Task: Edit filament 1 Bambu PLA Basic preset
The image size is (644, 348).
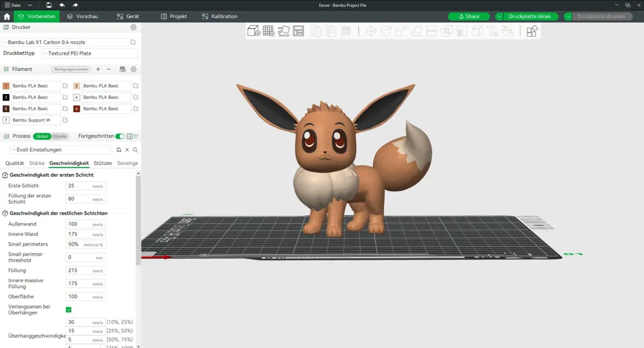Action: (65, 86)
